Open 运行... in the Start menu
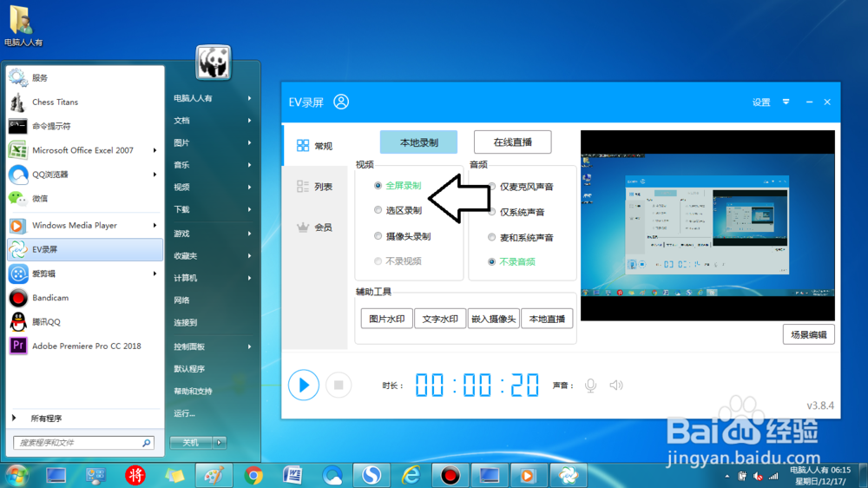Image resolution: width=868 pixels, height=488 pixels. click(x=213, y=413)
